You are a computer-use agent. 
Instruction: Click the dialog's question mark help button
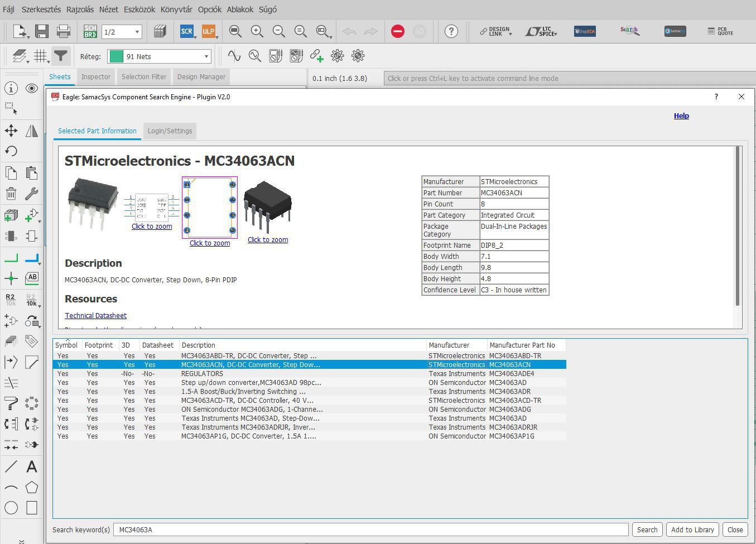pyautogui.click(x=716, y=97)
